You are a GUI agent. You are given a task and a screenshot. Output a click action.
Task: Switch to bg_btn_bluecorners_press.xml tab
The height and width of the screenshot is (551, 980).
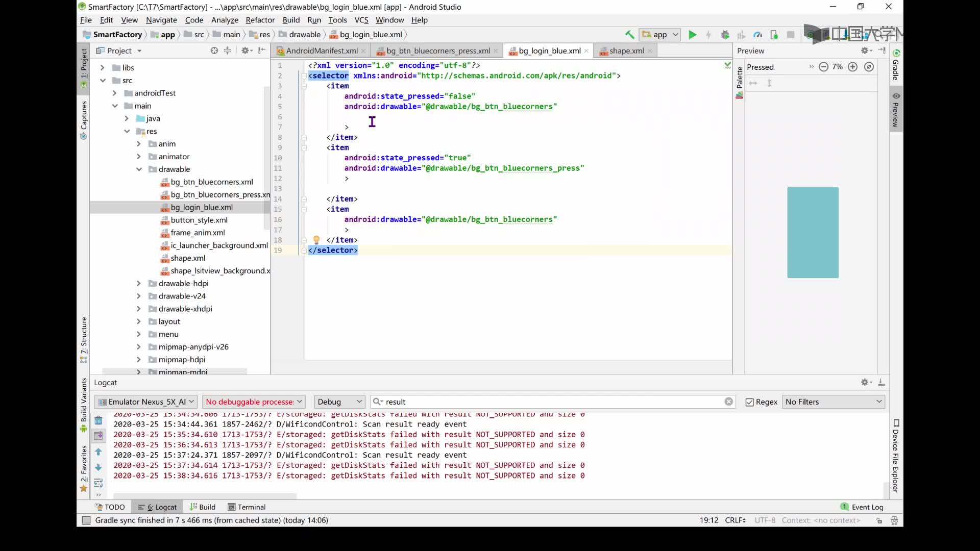tap(437, 51)
